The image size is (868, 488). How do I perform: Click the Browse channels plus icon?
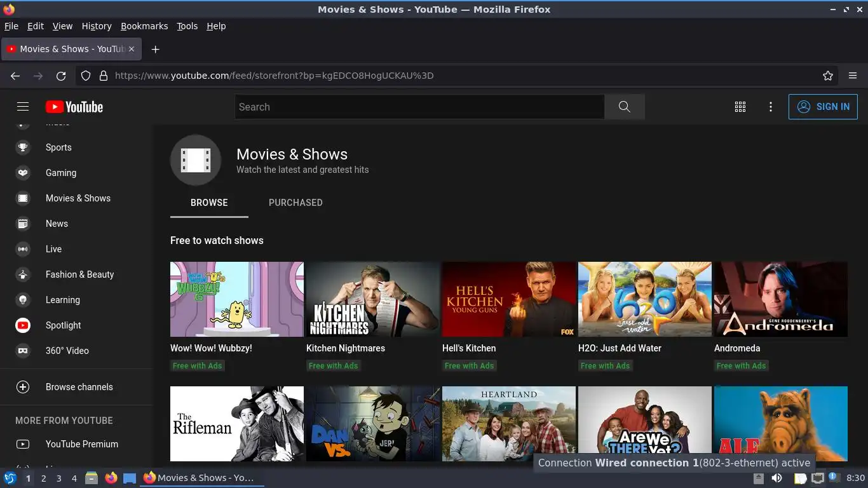23,387
